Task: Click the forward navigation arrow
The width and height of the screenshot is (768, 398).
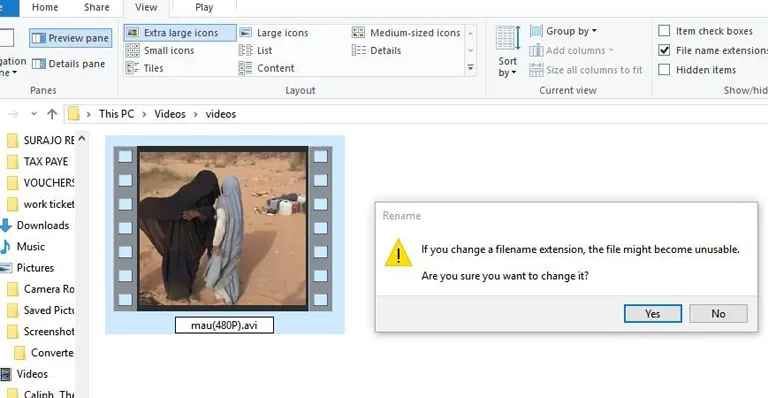Action: pyautogui.click(x=13, y=114)
